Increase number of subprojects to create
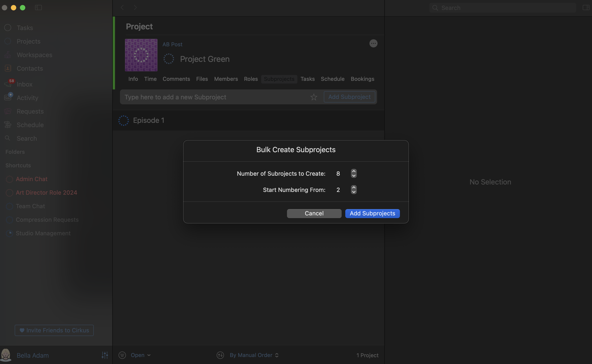 point(354,171)
